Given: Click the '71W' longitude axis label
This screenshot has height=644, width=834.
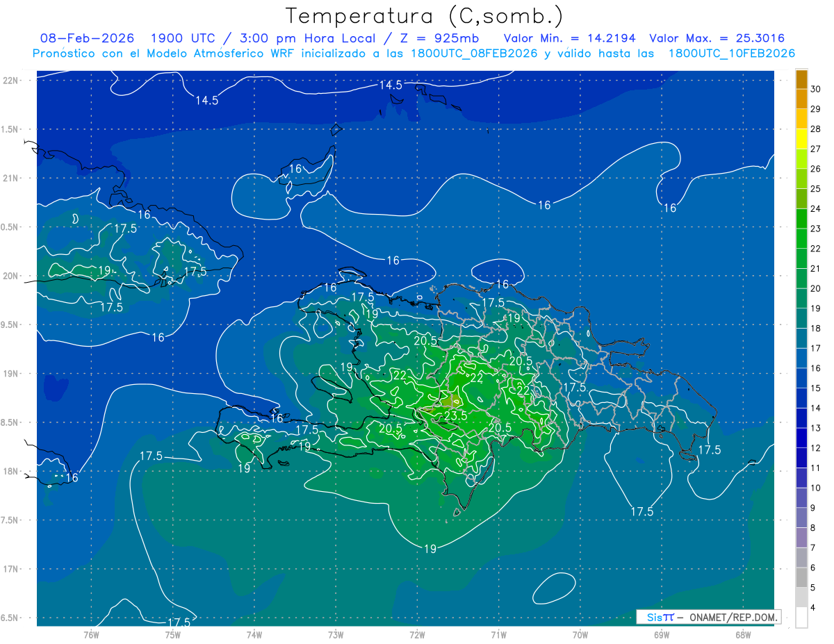Looking at the screenshot, I should click(x=498, y=635).
